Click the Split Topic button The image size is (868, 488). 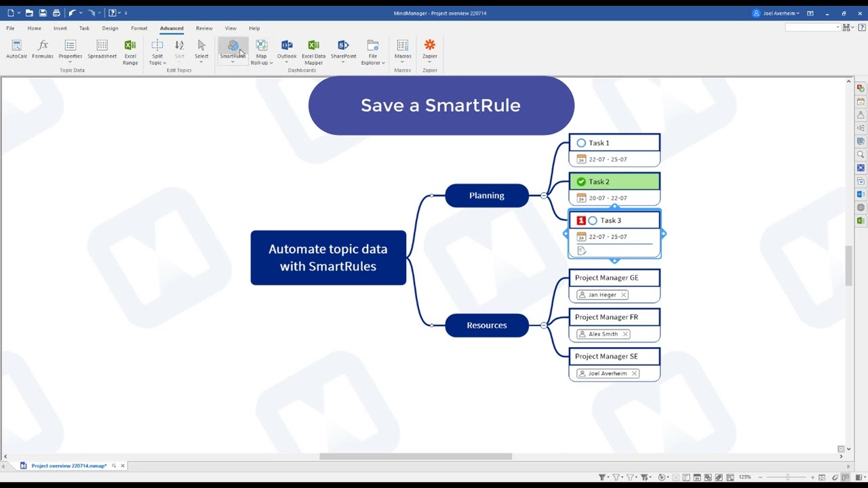tap(157, 52)
